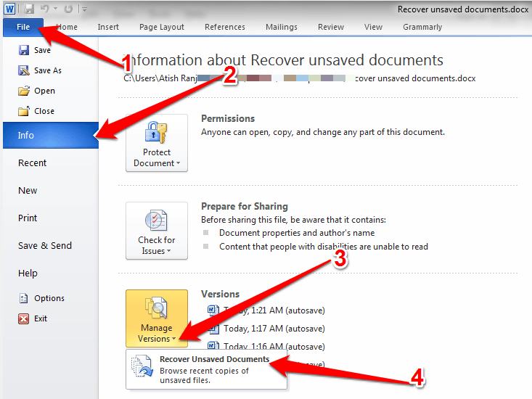Switch to the Insert ribbon tab
This screenshot has width=532, height=399.
click(x=108, y=27)
